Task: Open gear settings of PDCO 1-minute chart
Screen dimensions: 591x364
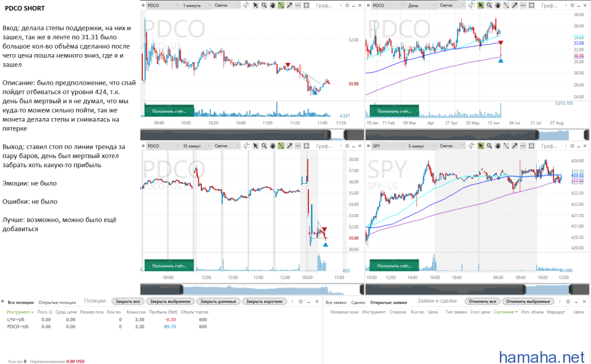Action: pyautogui.click(x=347, y=6)
